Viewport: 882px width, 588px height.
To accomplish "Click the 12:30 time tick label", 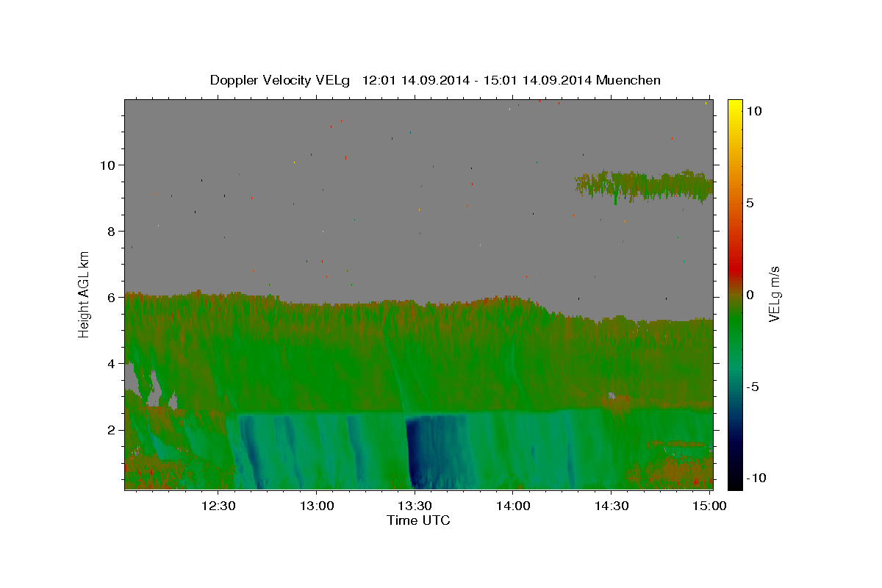I will click(x=218, y=506).
